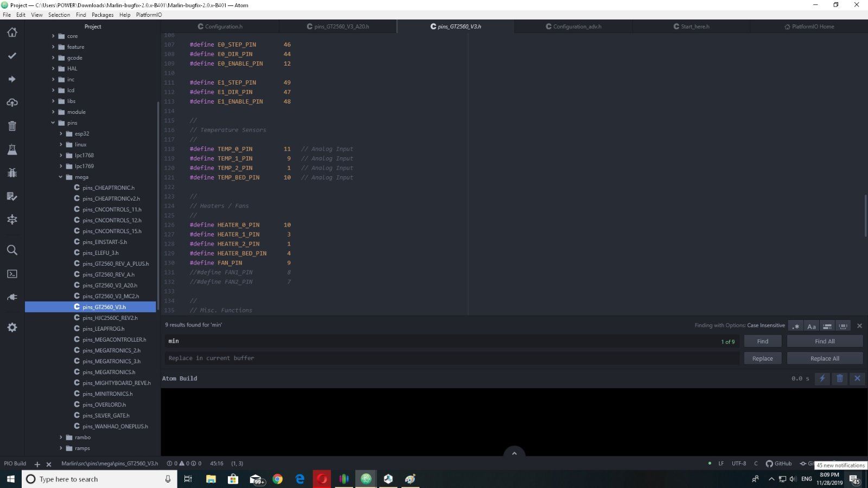Click the Windows Start button
This screenshot has width=868, height=488.
10,479
